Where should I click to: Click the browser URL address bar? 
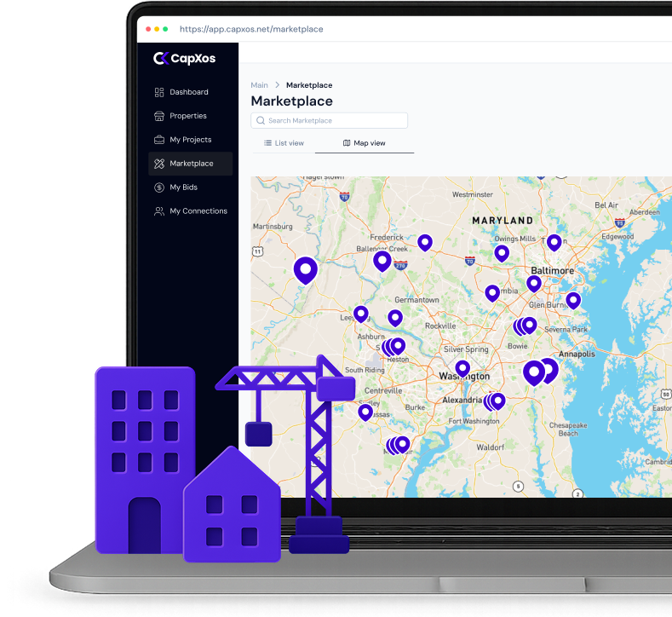[251, 29]
